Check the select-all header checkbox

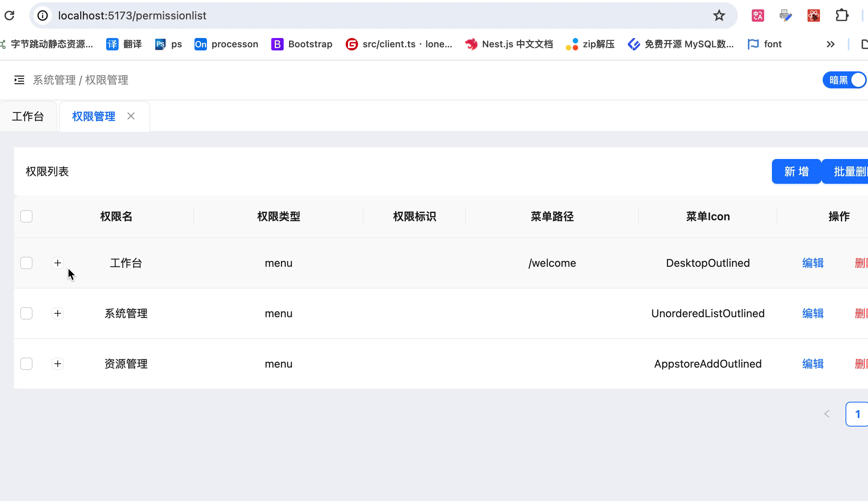[26, 216]
